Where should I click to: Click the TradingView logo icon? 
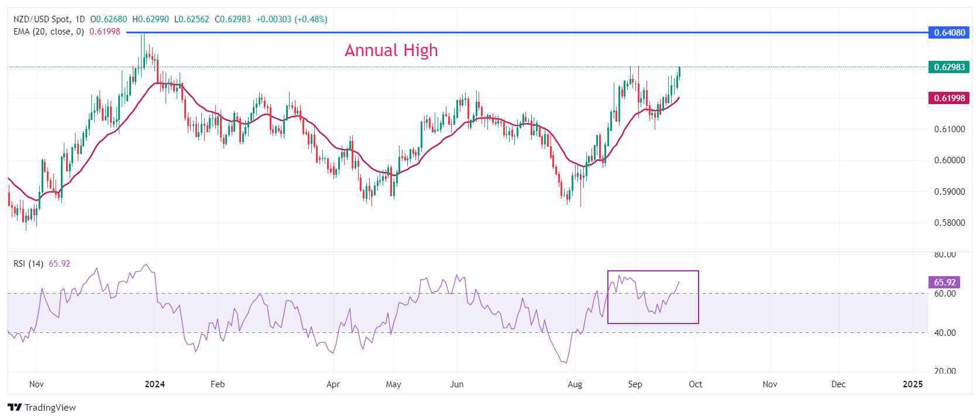(15, 407)
